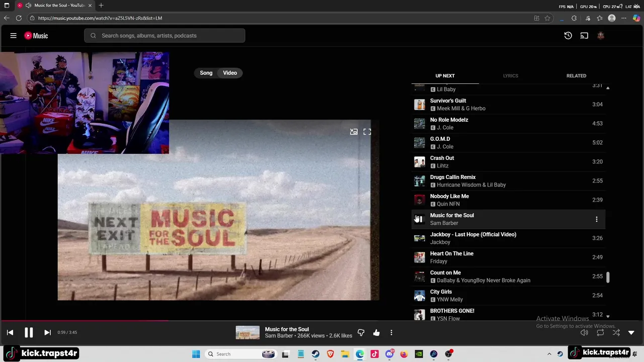Like the song Music for the Soul
The height and width of the screenshot is (362, 644).
click(376, 332)
